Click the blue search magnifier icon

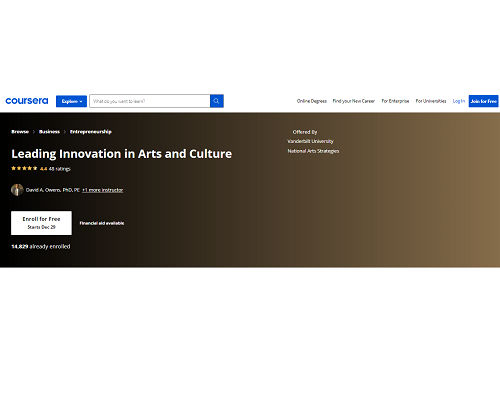tap(217, 101)
